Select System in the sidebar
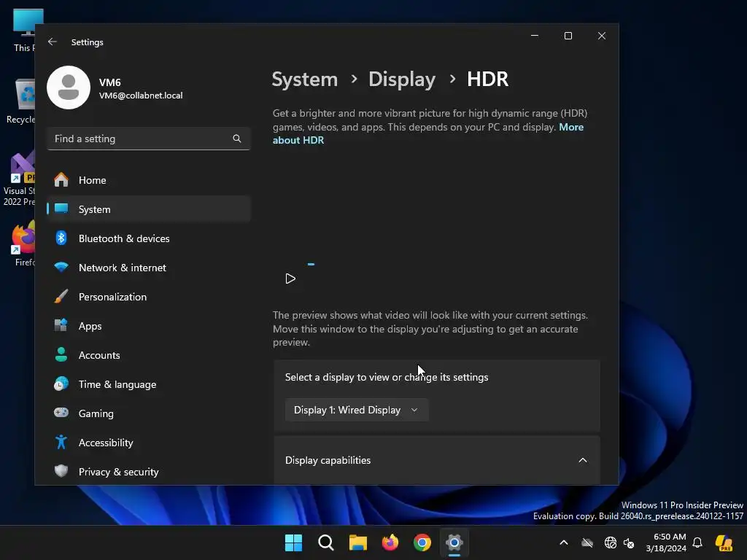The height and width of the screenshot is (560, 747). (x=149, y=209)
